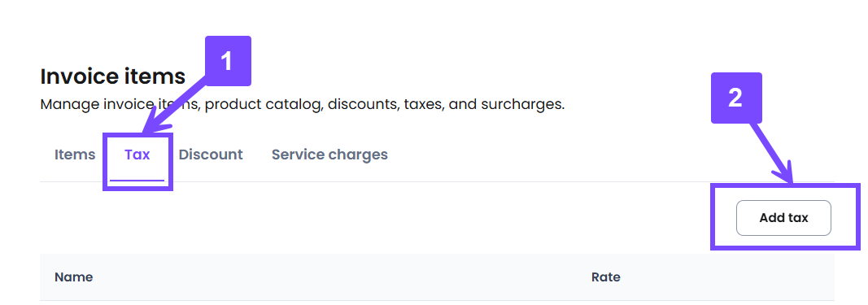The width and height of the screenshot is (868, 305).
Task: Click the purple number 2 annotation badge
Action: (736, 98)
